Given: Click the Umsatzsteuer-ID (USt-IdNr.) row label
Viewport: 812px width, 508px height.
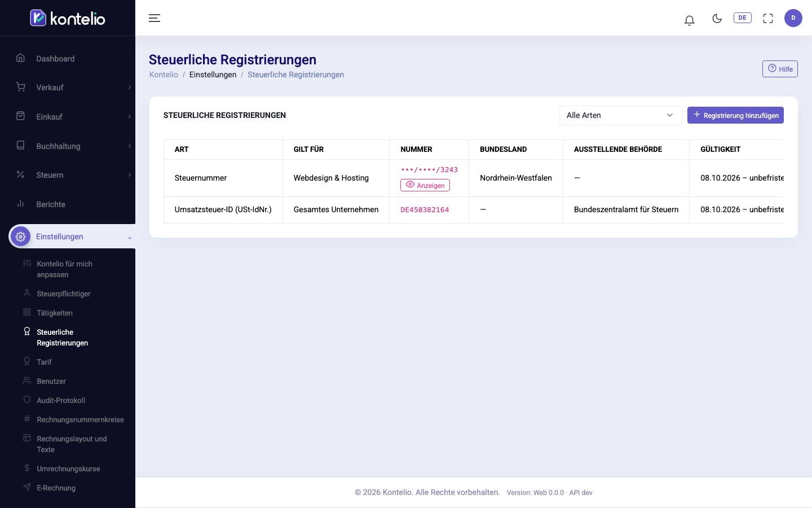Looking at the screenshot, I should [x=223, y=209].
